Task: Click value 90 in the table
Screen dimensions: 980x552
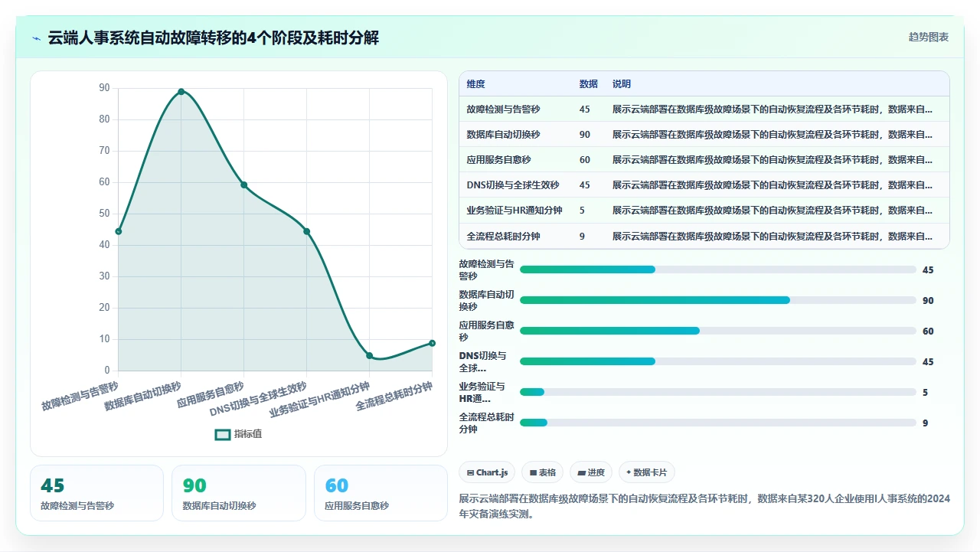Action: click(x=585, y=135)
